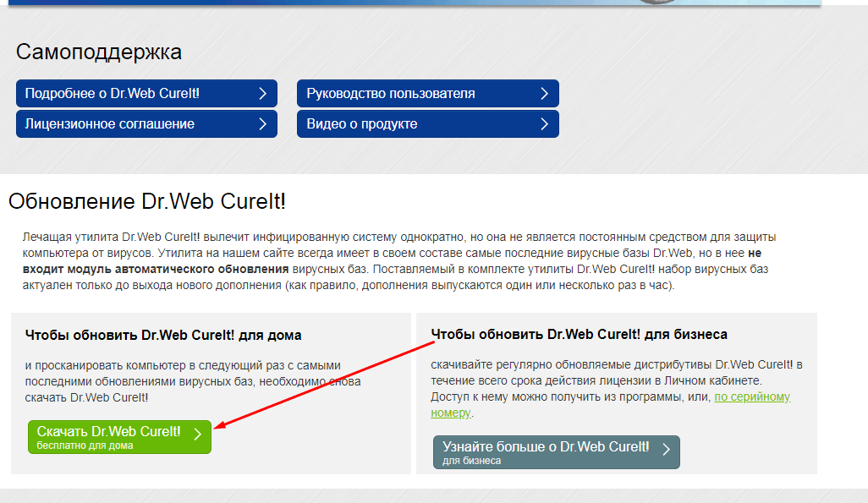Click bold text "входит модуль автоматического обновления"
This screenshot has height=503, width=868.
156,270
